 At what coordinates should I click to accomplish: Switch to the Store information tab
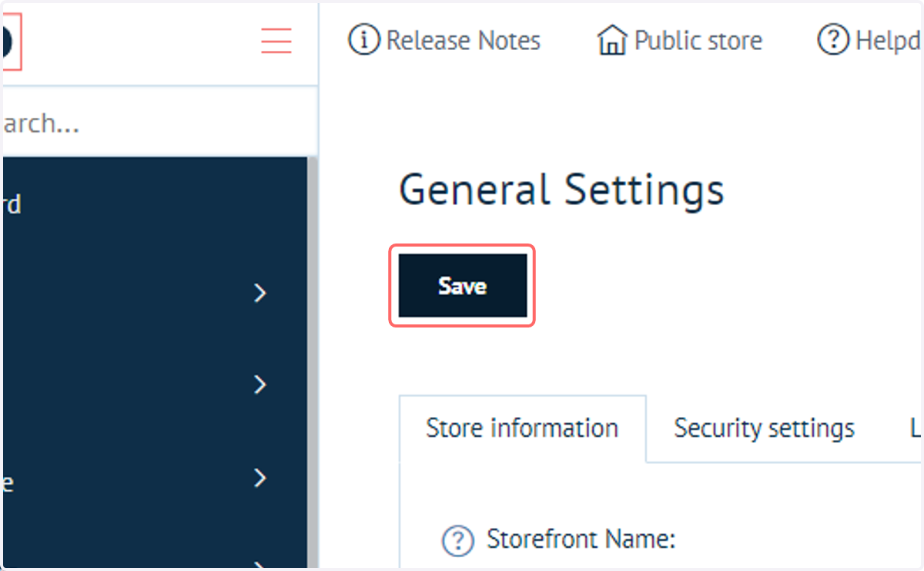[x=522, y=428]
